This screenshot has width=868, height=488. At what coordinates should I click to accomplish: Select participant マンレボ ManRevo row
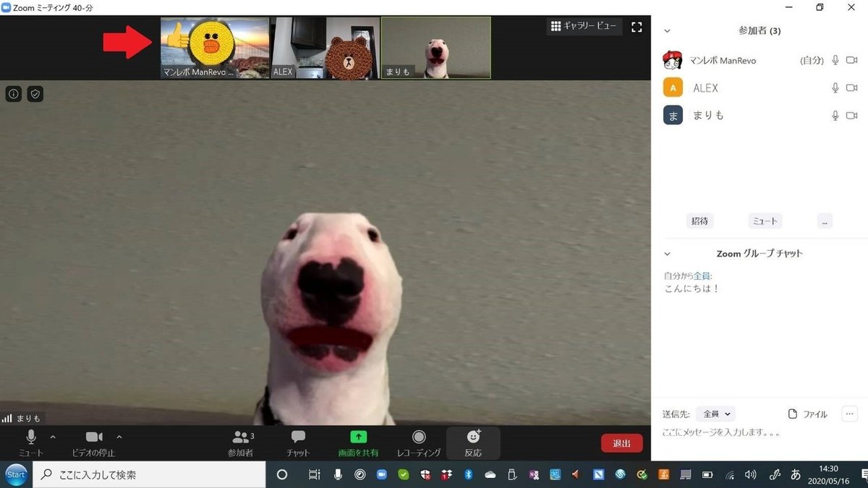pyautogui.click(x=759, y=61)
